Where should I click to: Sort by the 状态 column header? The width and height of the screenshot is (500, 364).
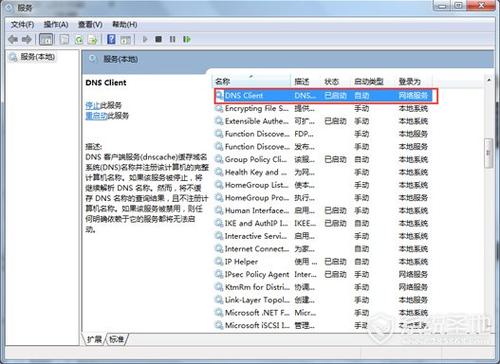point(335,81)
